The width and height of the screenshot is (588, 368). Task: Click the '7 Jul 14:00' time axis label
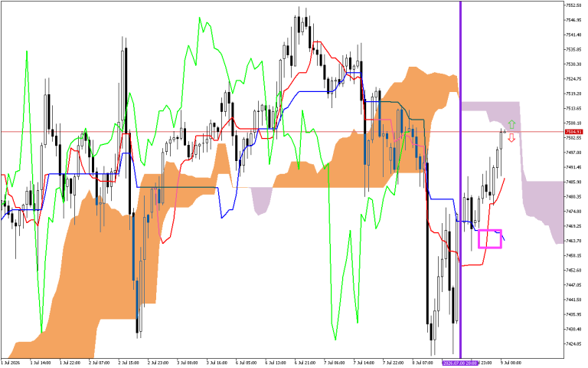(x=366, y=363)
